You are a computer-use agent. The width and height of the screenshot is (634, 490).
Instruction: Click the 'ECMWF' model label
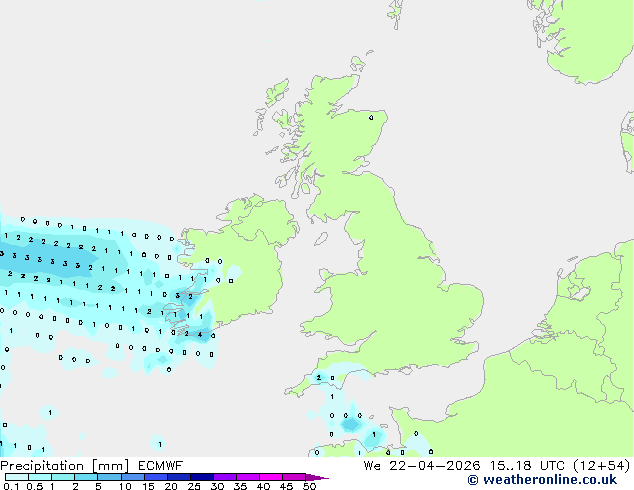161,466
